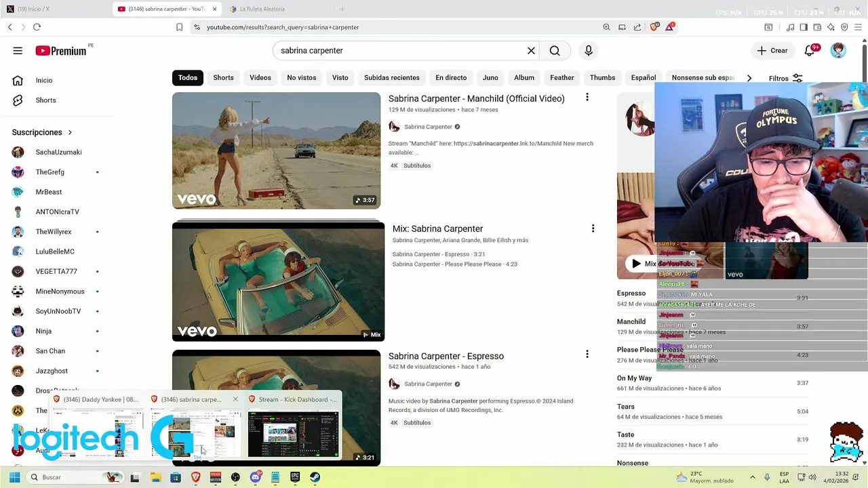
Task: Open options menu for Mix: Sabrina Carpenter
Action: (593, 228)
